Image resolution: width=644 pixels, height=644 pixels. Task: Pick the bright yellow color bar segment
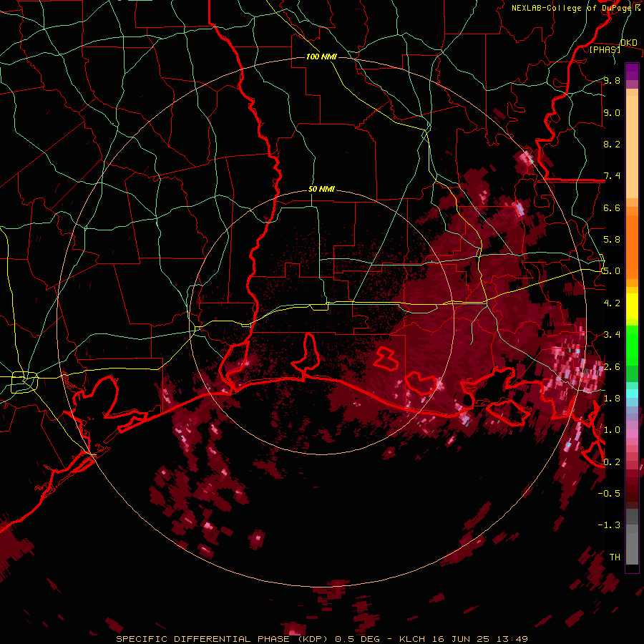pyautogui.click(x=632, y=306)
